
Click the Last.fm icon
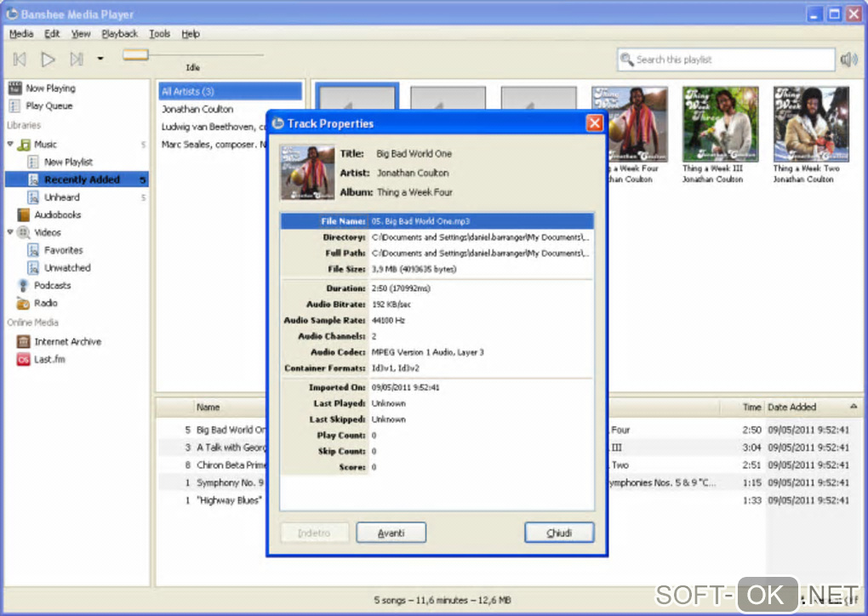(23, 360)
